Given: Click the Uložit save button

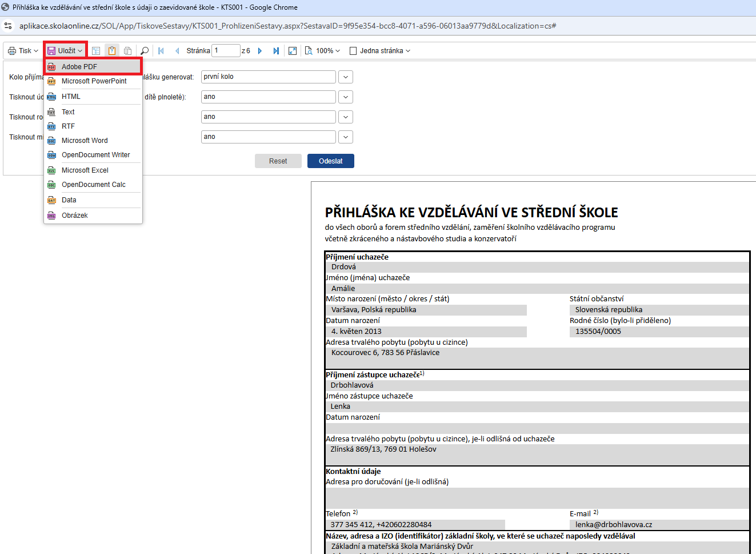Looking at the screenshot, I should coord(65,51).
